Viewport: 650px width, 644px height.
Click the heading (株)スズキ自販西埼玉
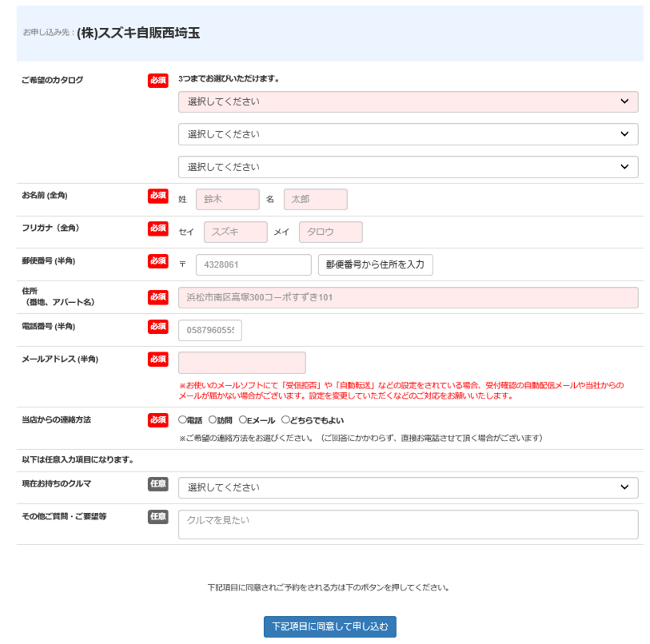coord(138,33)
